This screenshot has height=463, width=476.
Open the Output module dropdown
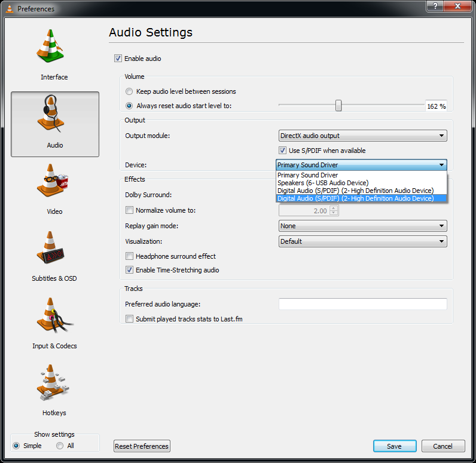(x=362, y=136)
